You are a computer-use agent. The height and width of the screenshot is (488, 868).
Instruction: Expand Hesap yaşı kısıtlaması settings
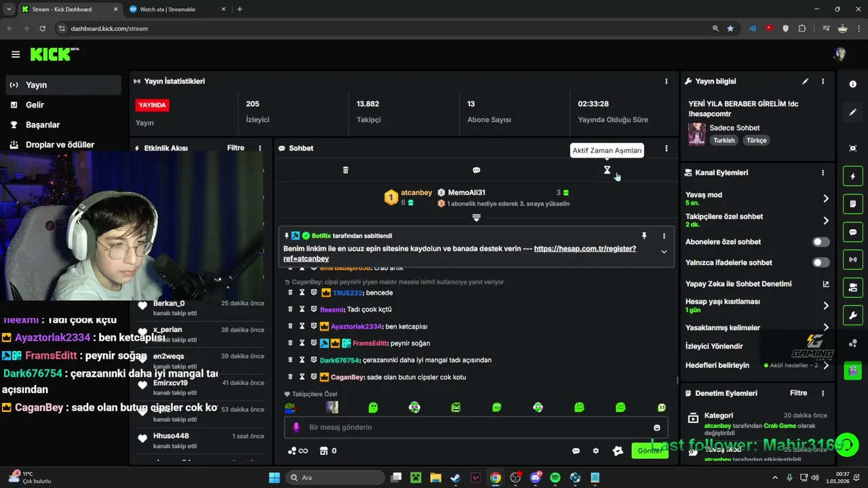pos(825,306)
